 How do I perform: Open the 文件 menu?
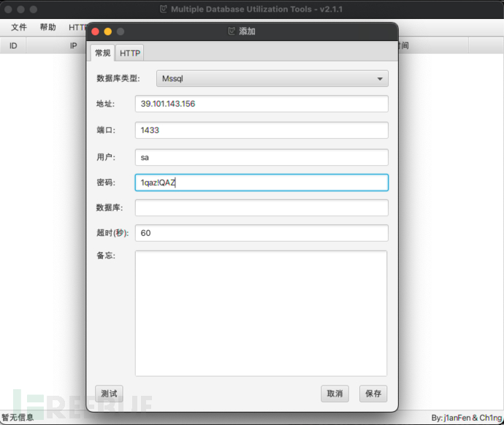click(19, 27)
